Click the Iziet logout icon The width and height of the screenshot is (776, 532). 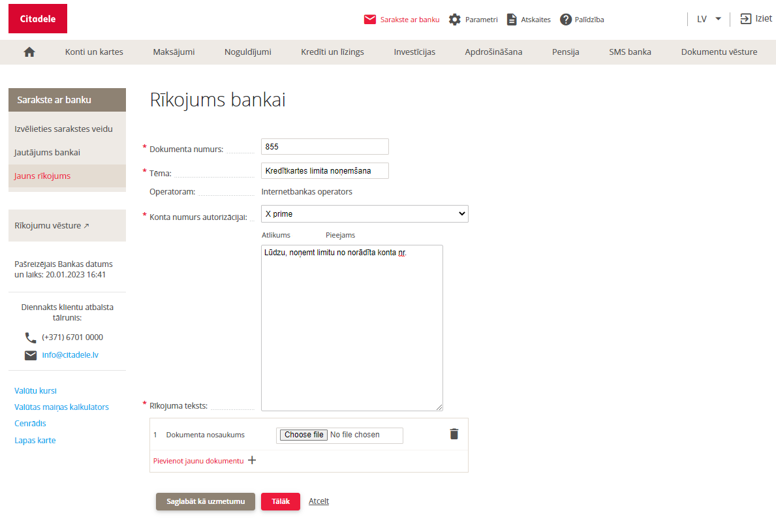pos(745,19)
